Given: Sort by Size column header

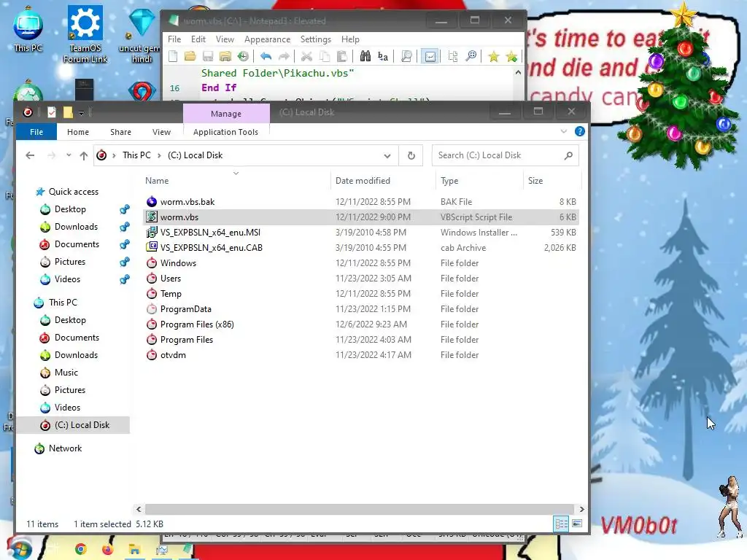Looking at the screenshot, I should (535, 181).
